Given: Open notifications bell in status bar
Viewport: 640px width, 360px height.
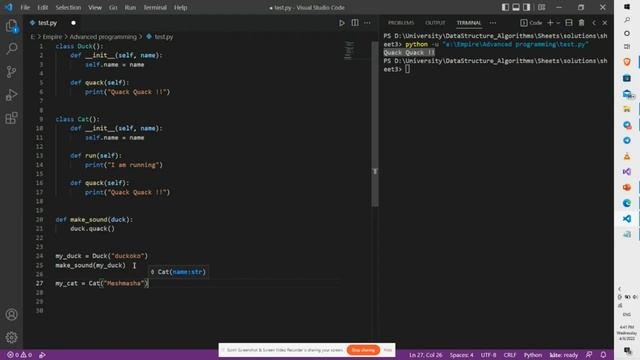Looking at the screenshot, I should [603, 355].
